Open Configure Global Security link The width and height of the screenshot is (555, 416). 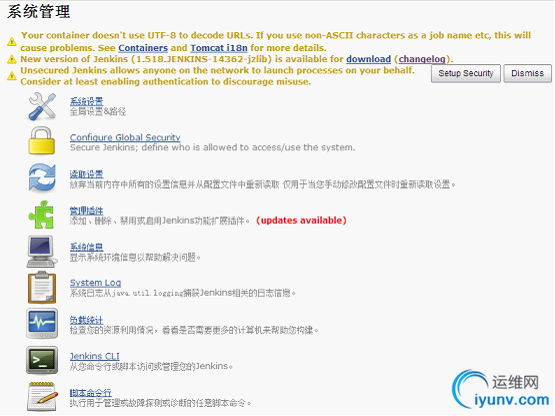coord(125,137)
